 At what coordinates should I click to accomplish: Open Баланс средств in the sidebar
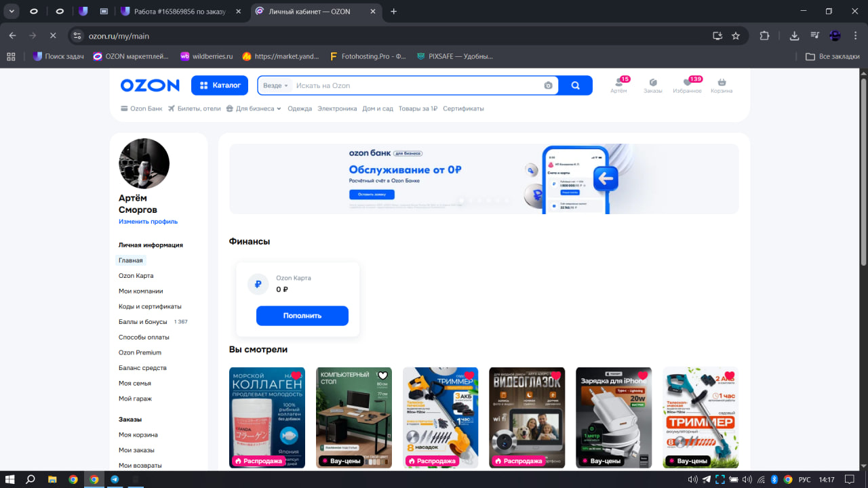coord(142,368)
